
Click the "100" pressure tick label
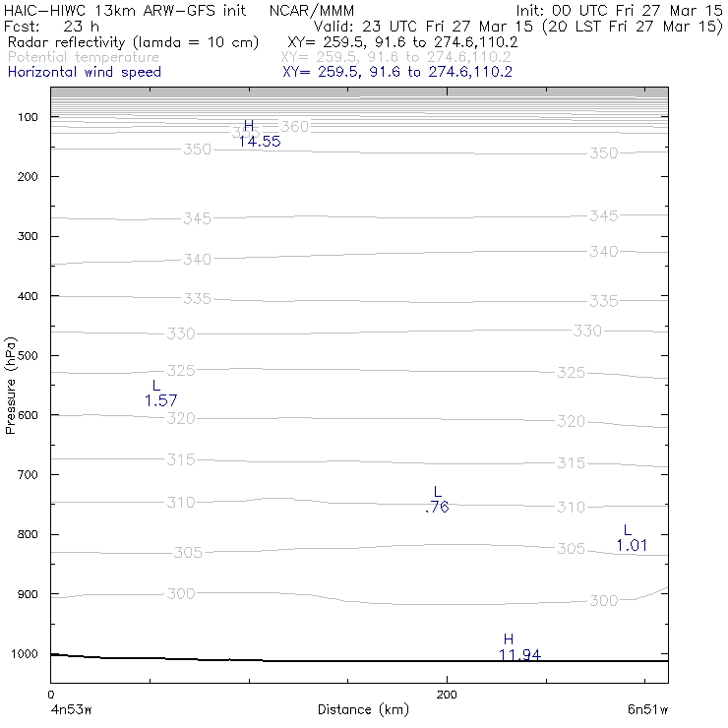tap(28, 117)
